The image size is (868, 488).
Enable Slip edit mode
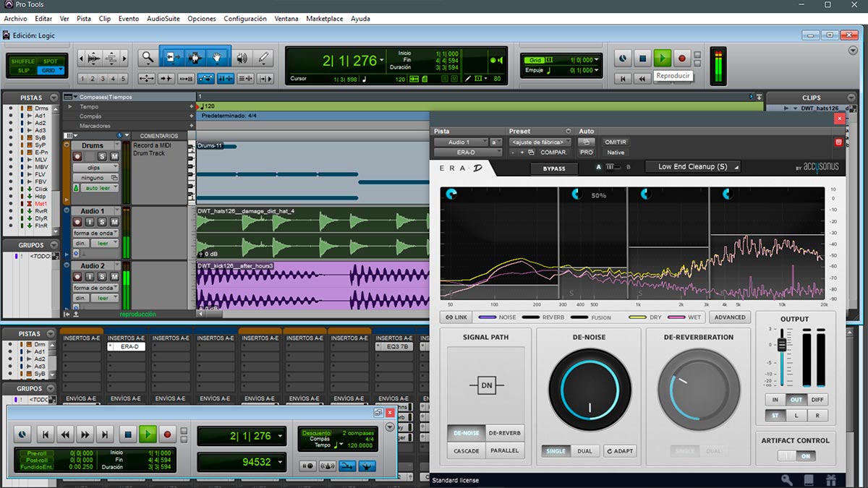coord(23,70)
